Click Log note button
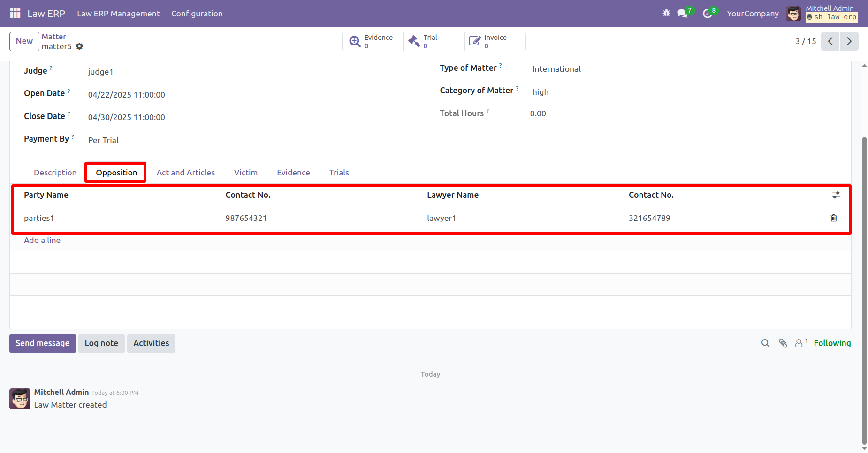868x453 pixels. [x=101, y=343]
